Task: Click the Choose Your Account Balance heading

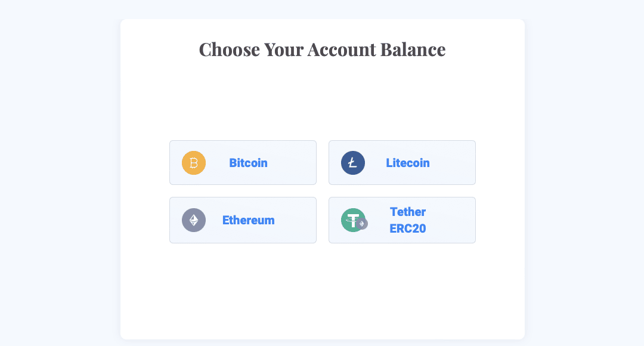Action: click(x=323, y=50)
